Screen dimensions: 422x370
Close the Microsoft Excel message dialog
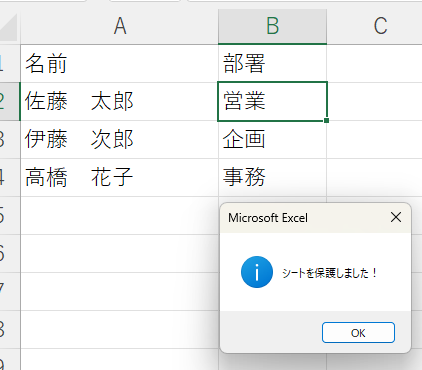pos(396,217)
